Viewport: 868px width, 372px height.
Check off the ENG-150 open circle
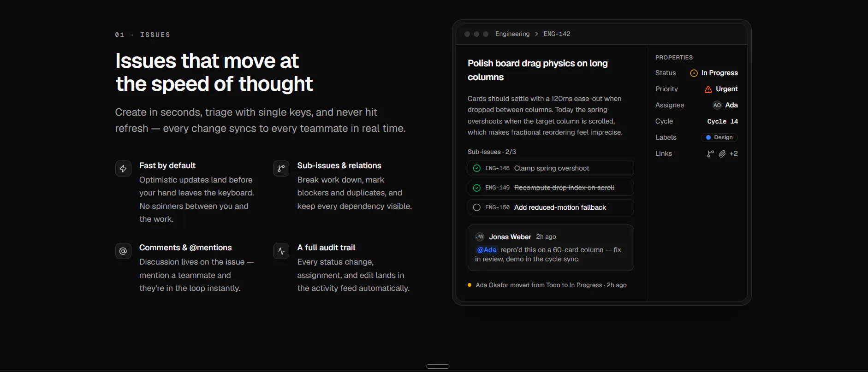click(477, 207)
